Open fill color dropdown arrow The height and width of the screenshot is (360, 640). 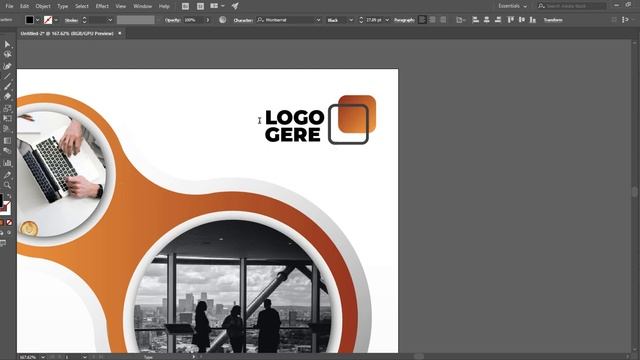click(37, 20)
